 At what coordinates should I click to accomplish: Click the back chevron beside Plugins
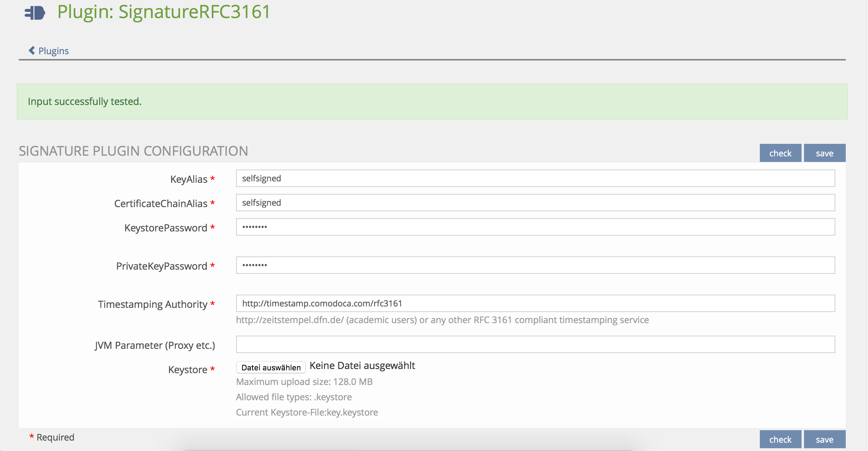[x=32, y=51]
